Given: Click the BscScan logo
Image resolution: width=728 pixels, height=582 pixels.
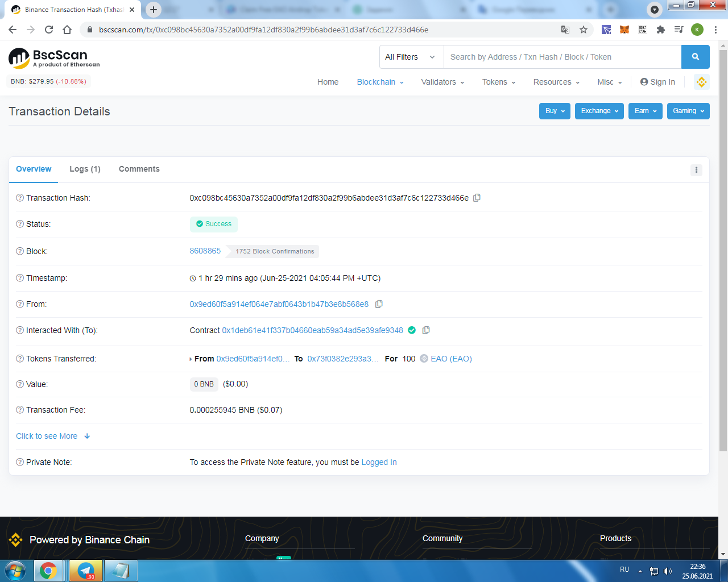Looking at the screenshot, I should [55, 58].
